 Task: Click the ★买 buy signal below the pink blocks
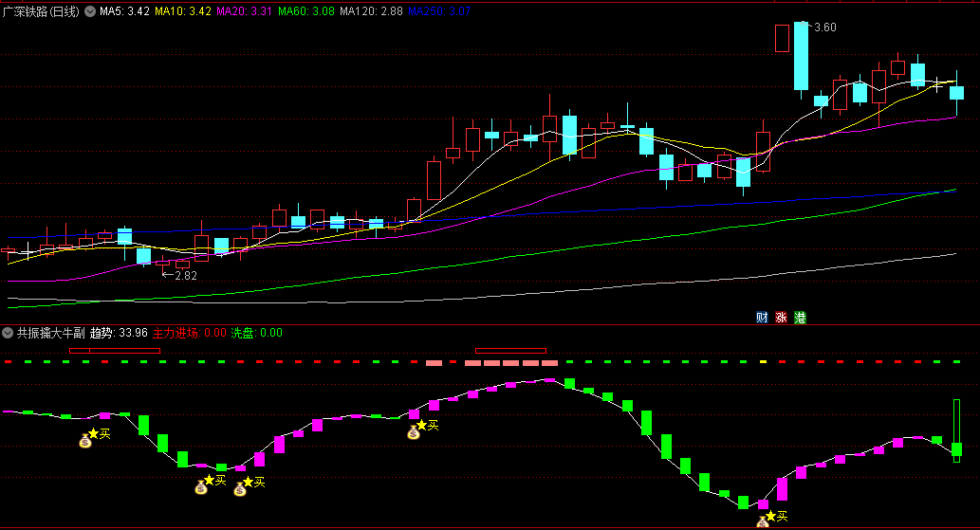point(428,425)
